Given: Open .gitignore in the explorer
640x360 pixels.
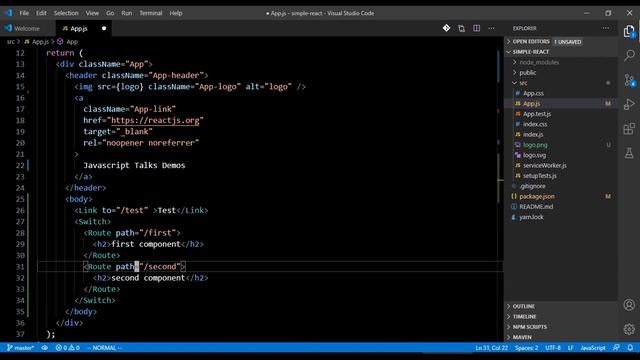Looking at the screenshot, I should coord(532,186).
